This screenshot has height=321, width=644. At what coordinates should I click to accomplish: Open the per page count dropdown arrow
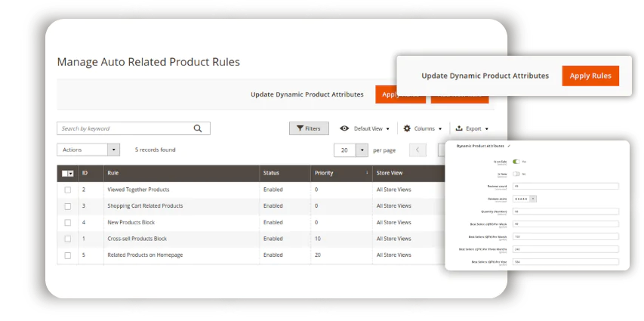pos(362,150)
